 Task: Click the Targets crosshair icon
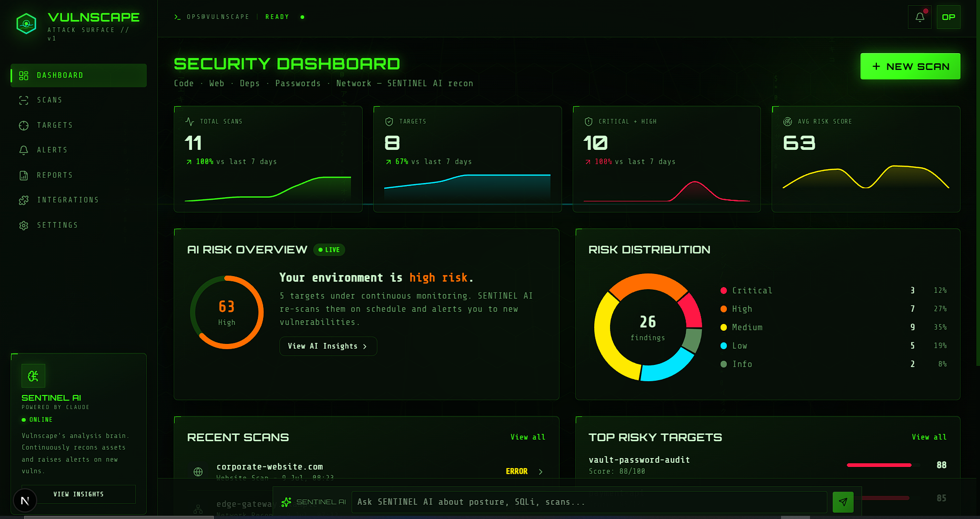pyautogui.click(x=24, y=126)
